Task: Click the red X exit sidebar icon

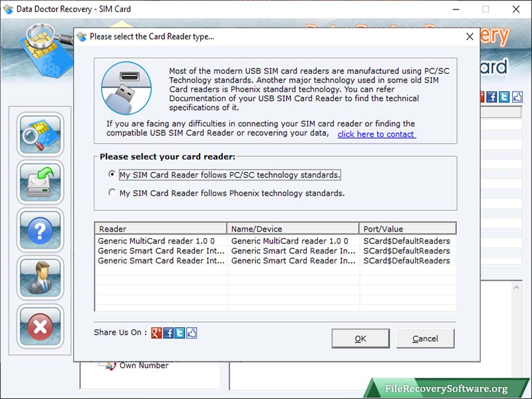Action: 41,326
